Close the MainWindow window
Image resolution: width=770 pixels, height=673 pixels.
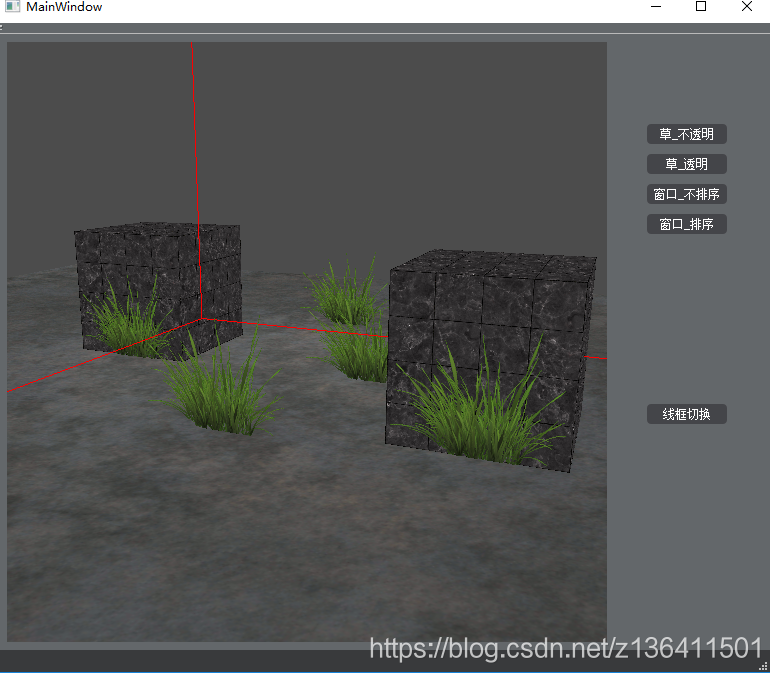[746, 6]
